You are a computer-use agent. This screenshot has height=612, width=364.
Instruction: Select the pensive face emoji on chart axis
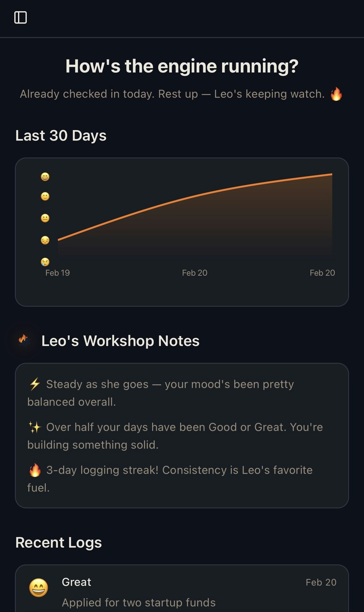coord(45,240)
